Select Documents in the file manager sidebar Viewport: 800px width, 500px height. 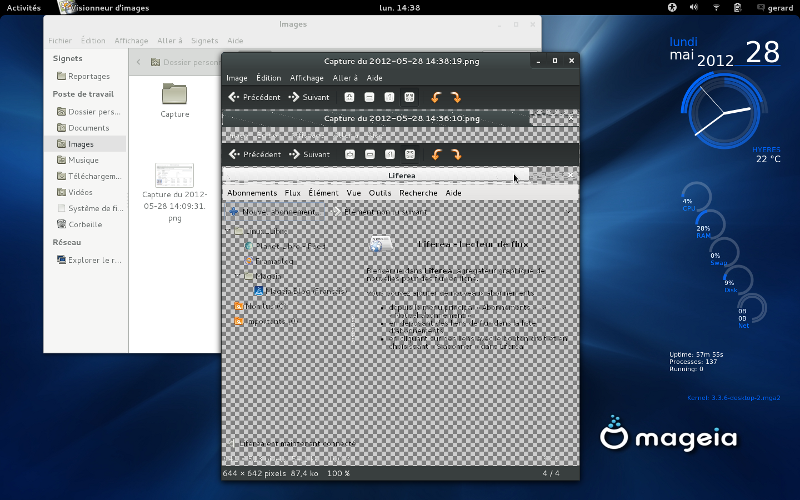[x=88, y=128]
